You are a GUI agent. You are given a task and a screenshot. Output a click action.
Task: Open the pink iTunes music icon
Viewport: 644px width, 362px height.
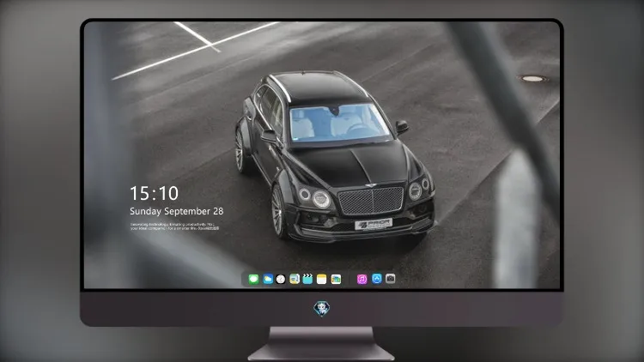point(361,279)
